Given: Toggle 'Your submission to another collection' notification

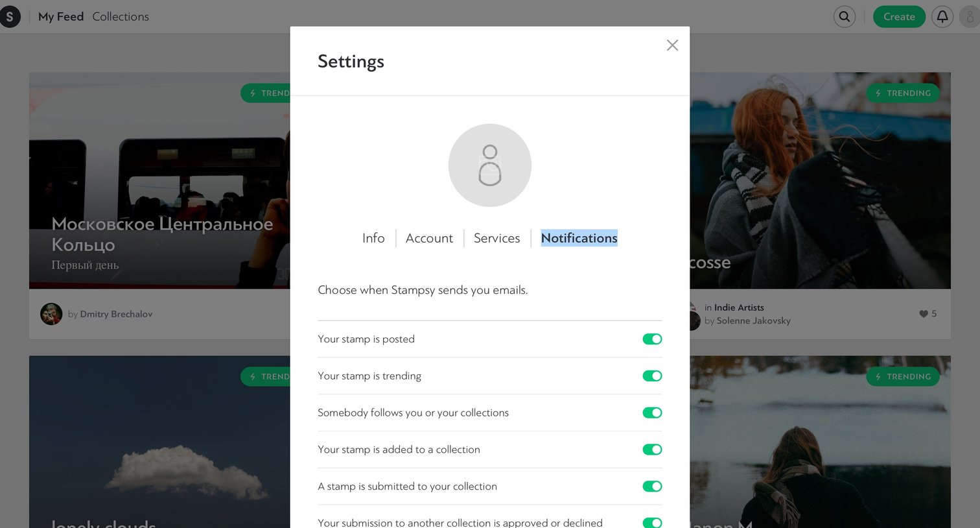Looking at the screenshot, I should pos(652,523).
